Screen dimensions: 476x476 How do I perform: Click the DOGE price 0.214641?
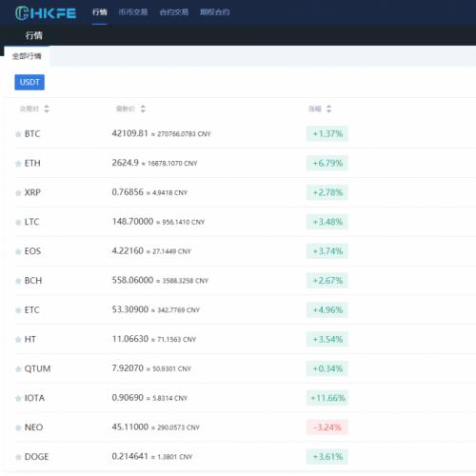pyautogui.click(x=130, y=456)
